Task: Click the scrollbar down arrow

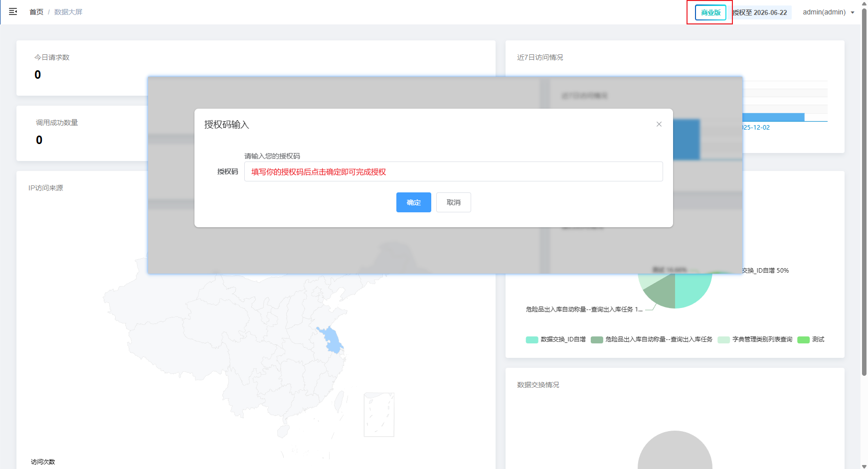Action: coord(864,466)
